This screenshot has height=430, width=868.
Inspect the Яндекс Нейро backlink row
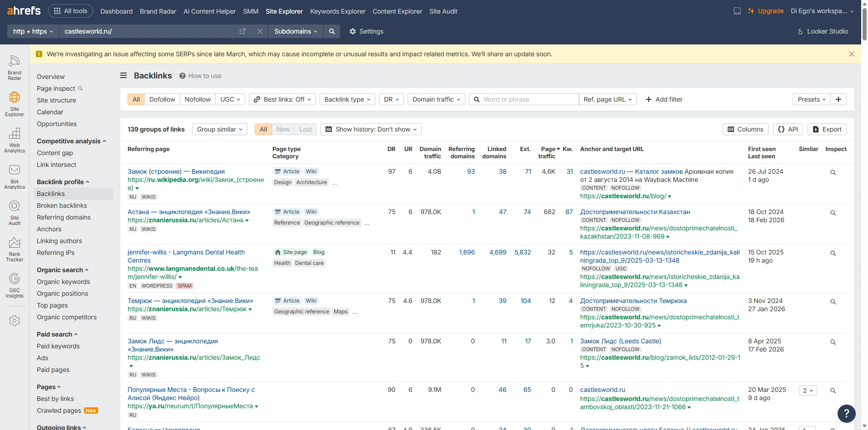[833, 391]
